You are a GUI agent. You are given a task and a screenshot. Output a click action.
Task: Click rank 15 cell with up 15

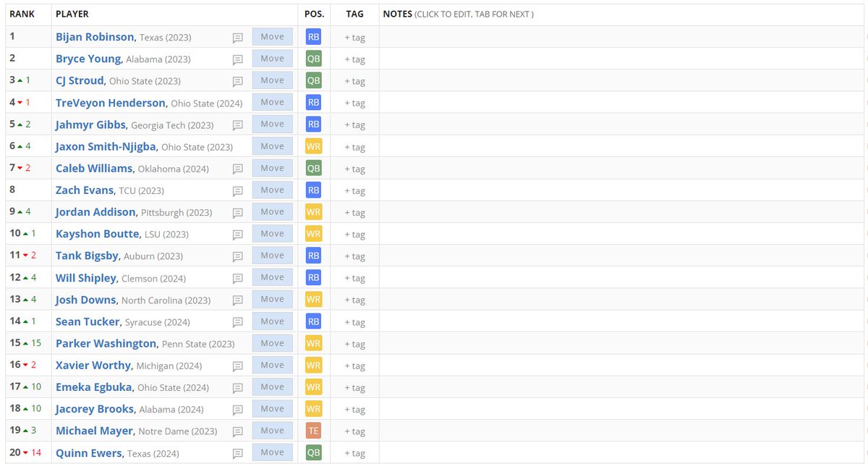click(28, 343)
